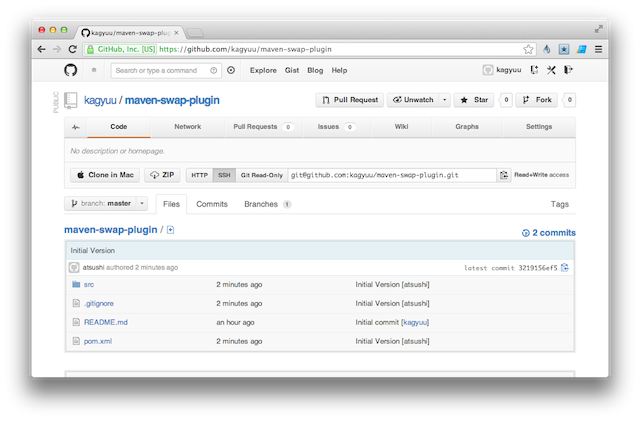This screenshot has width=640, height=421.
Task: Click the Pull Request button
Action: point(349,100)
